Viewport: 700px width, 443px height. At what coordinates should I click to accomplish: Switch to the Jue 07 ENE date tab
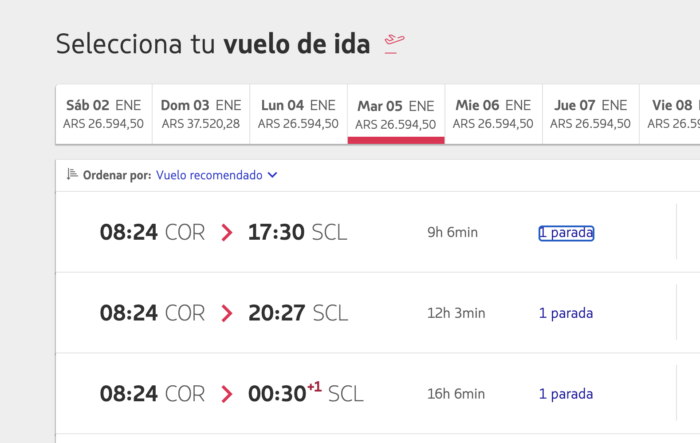tap(590, 114)
